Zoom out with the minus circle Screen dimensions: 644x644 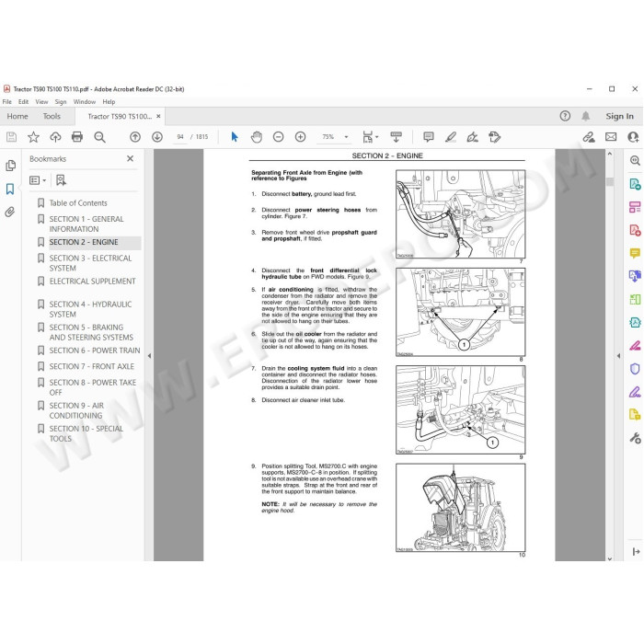pyautogui.click(x=279, y=137)
